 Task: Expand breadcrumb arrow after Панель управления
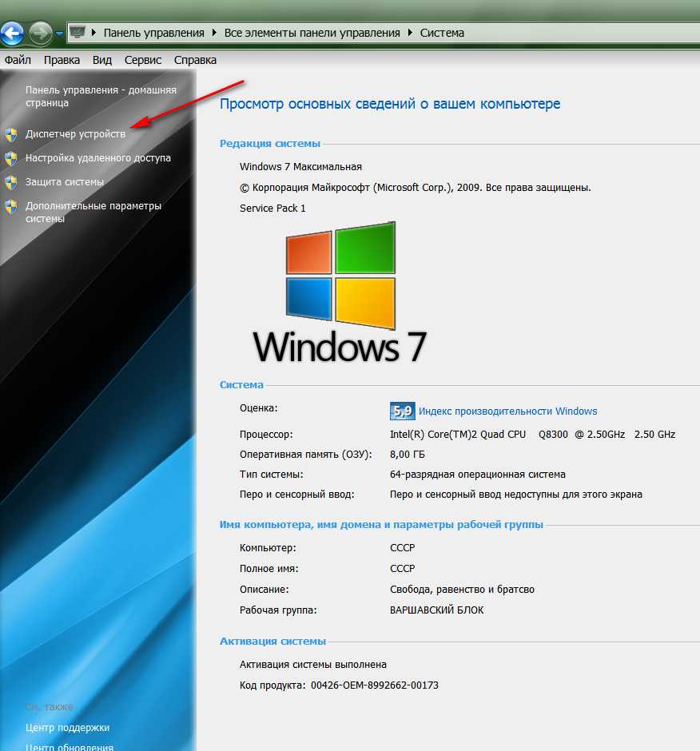click(213, 33)
